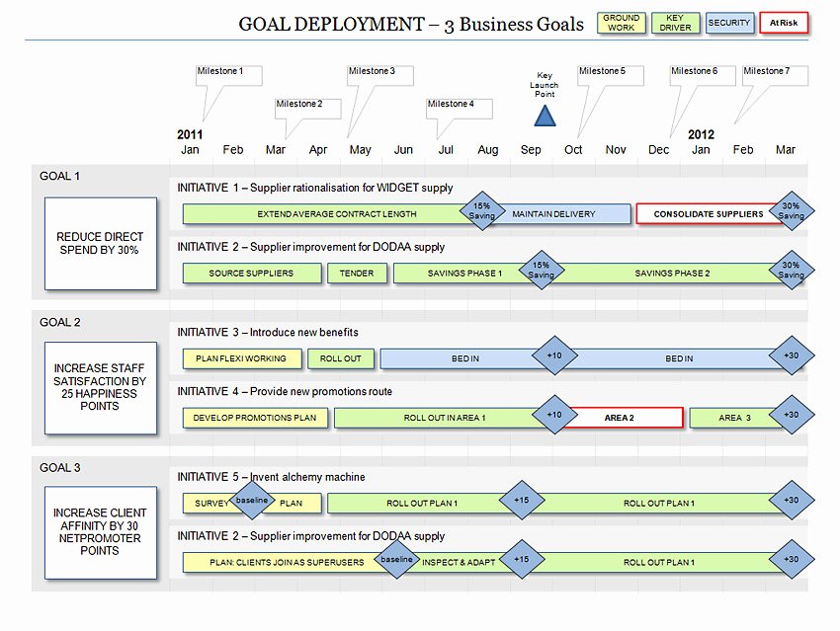The width and height of the screenshot is (840, 631).
Task: Select the Milestone 6 callout
Action: [703, 75]
